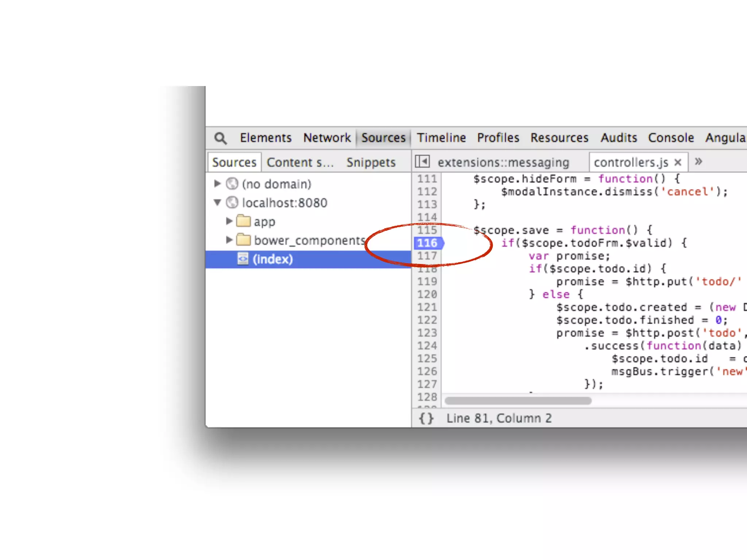
Task: Expand the (no domain) tree node
Action: point(217,183)
